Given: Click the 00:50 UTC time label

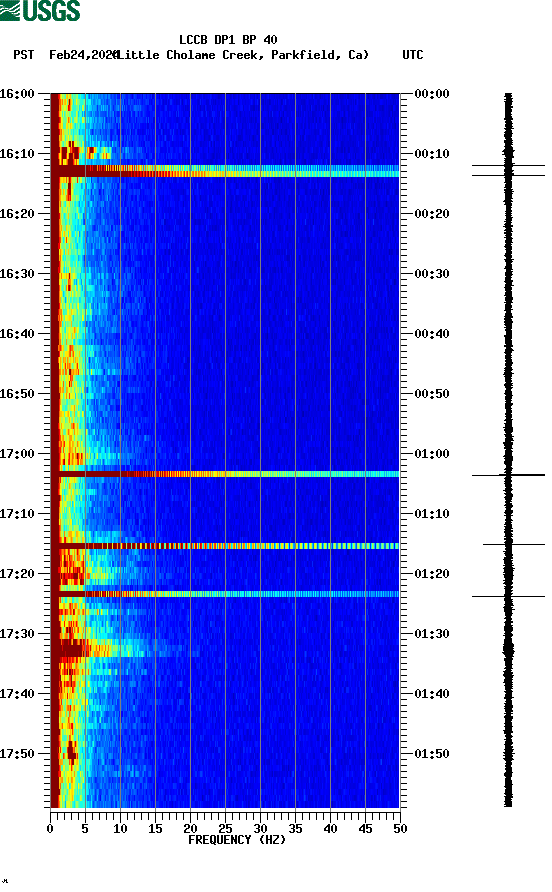Looking at the screenshot, I should [x=432, y=394].
